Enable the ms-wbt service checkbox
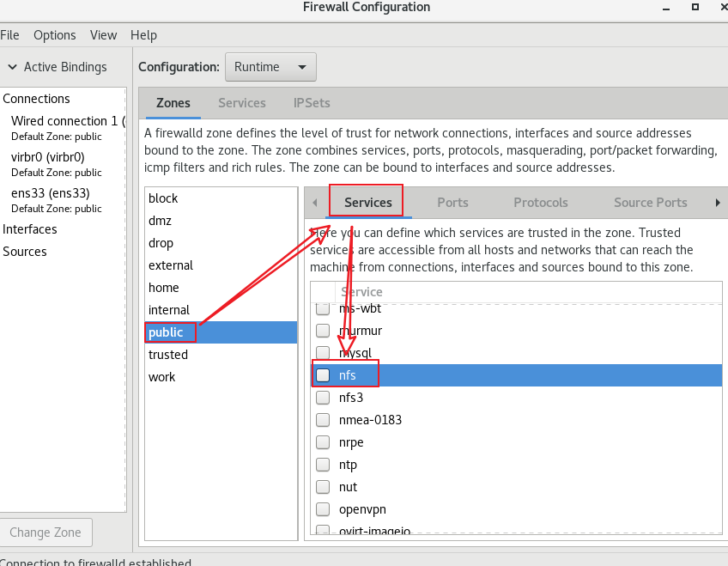Image resolution: width=728 pixels, height=566 pixels. click(x=323, y=309)
